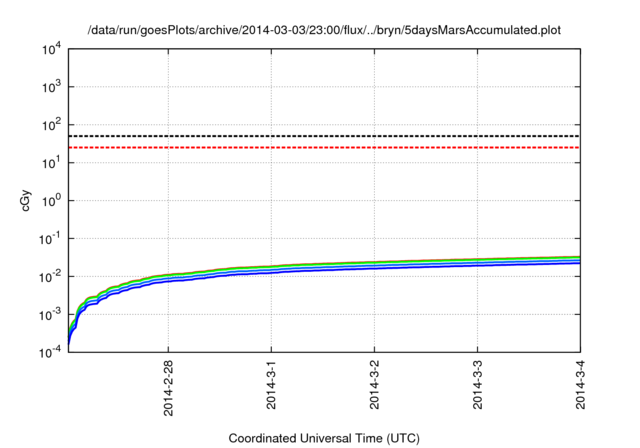Click the 10^3 y-axis tick label
This screenshot has width=640, height=448.
coord(52,86)
